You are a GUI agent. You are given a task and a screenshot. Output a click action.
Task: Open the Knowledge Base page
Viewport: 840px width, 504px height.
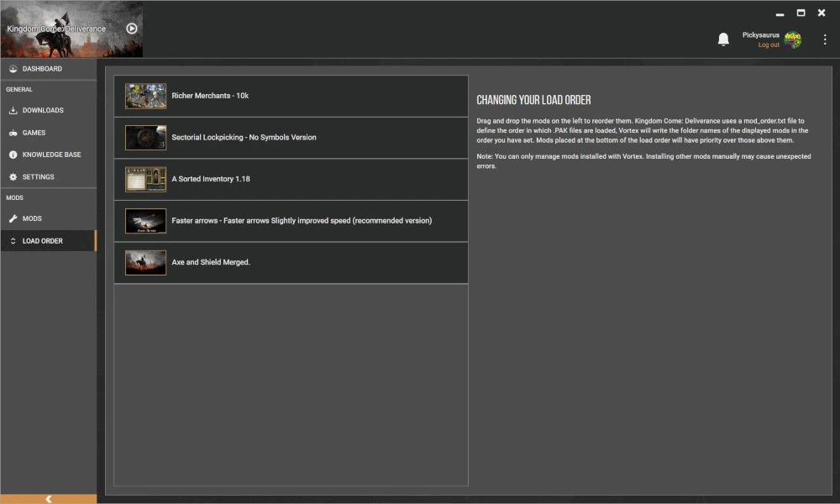point(48,155)
